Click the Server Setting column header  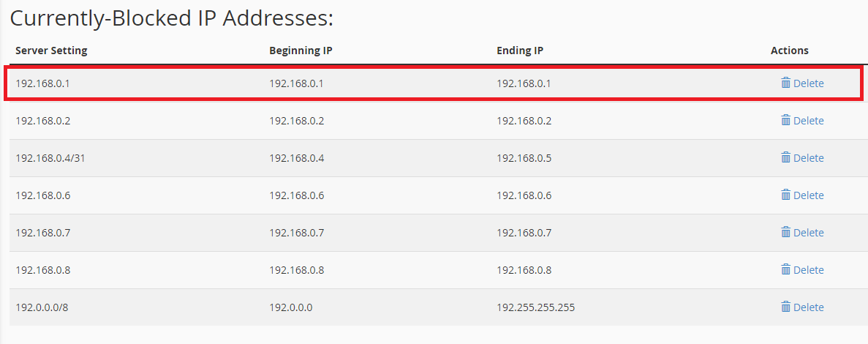click(x=51, y=51)
